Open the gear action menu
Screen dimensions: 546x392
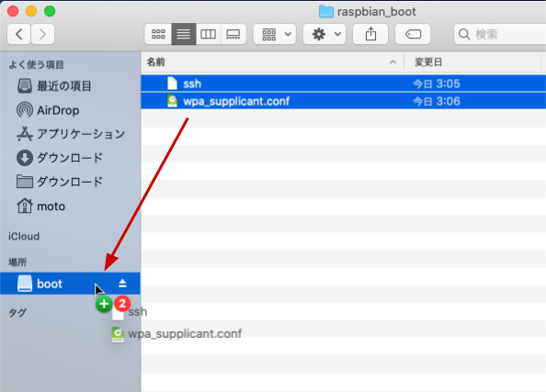(x=324, y=34)
